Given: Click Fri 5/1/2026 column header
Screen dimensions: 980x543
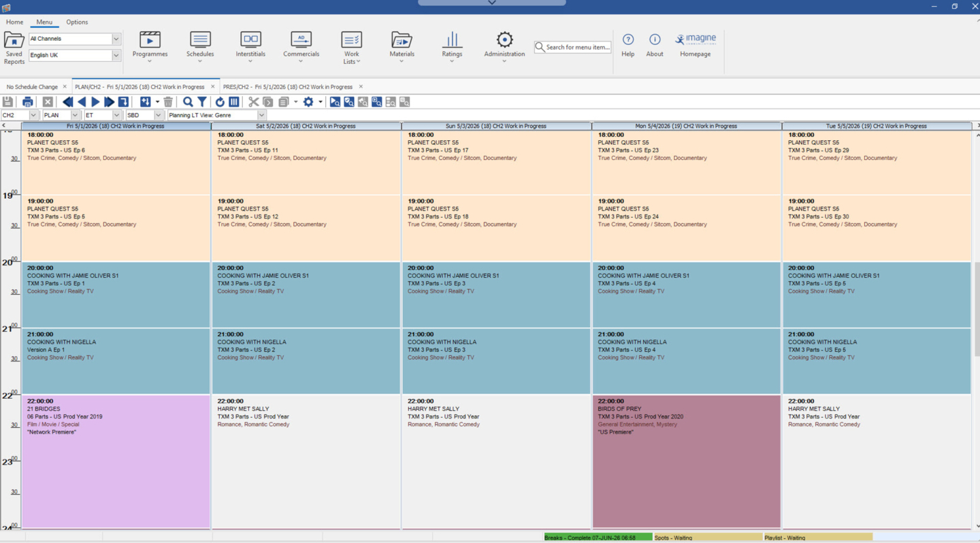Looking at the screenshot, I should point(116,126).
